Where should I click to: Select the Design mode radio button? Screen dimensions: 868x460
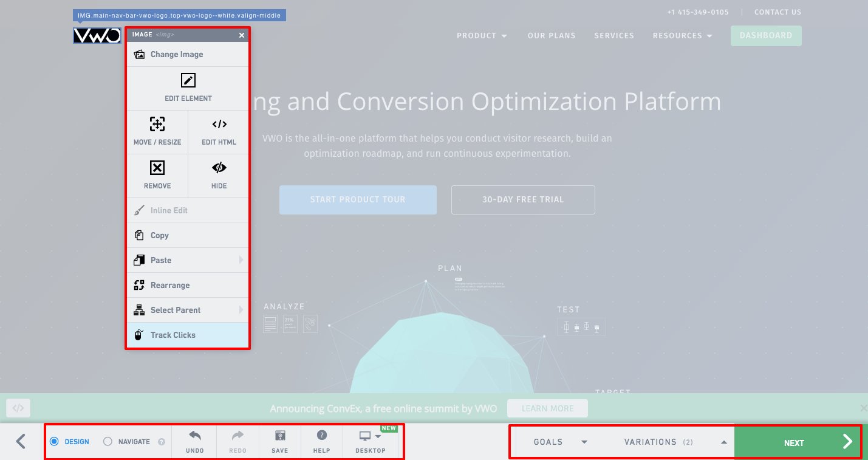[54, 442]
